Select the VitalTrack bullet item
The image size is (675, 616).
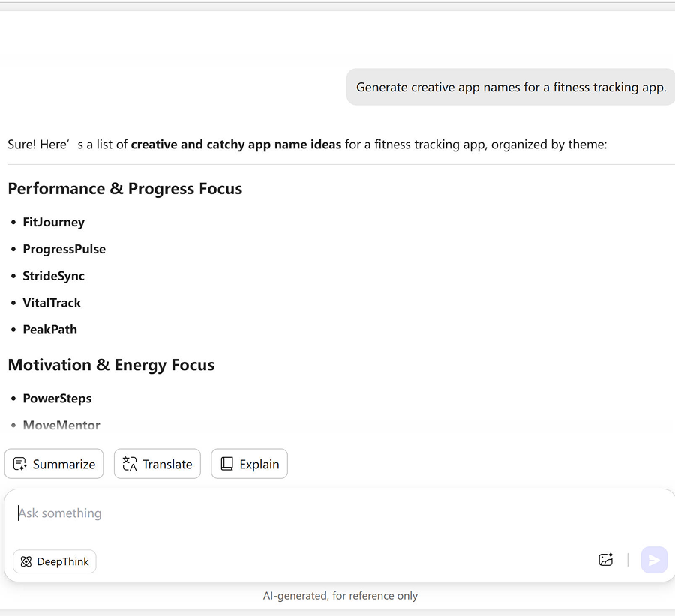52,303
